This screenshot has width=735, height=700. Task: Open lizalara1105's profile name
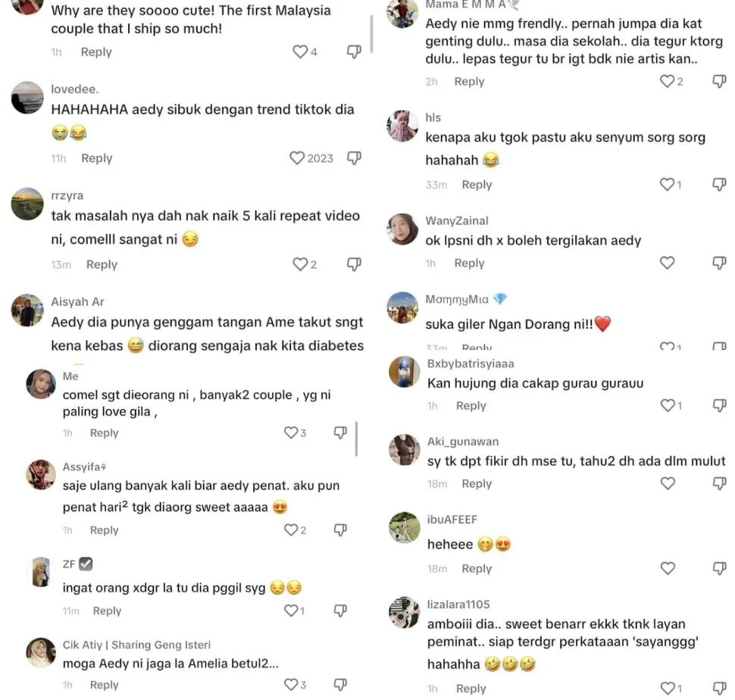click(x=458, y=604)
